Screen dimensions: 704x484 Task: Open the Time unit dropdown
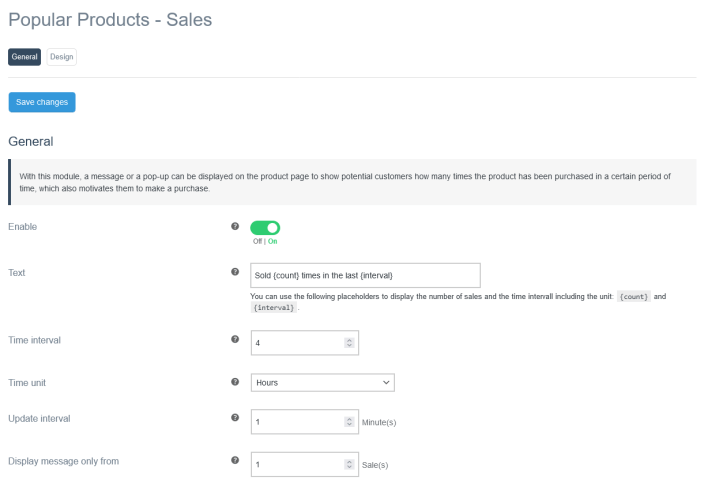322,382
